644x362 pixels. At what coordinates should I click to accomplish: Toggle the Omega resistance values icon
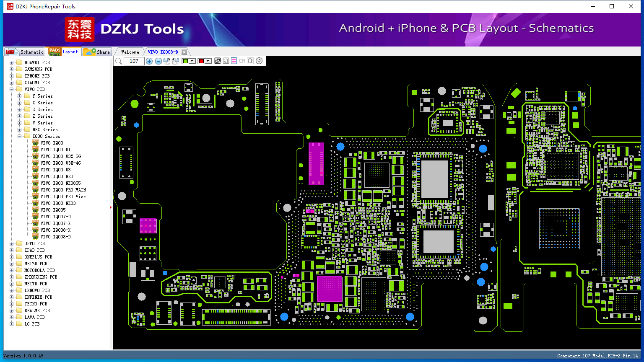coord(250,61)
